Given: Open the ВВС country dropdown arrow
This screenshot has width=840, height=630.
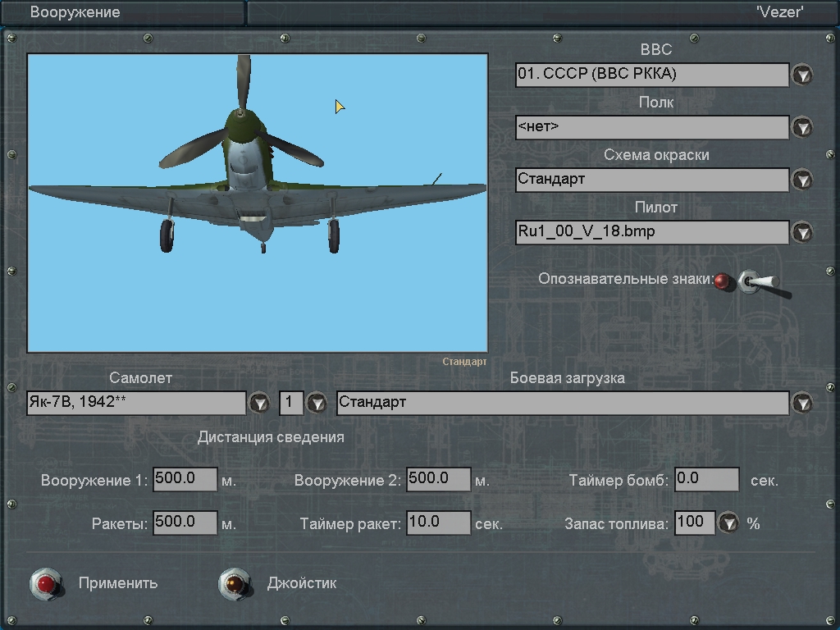Looking at the screenshot, I should tap(801, 75).
